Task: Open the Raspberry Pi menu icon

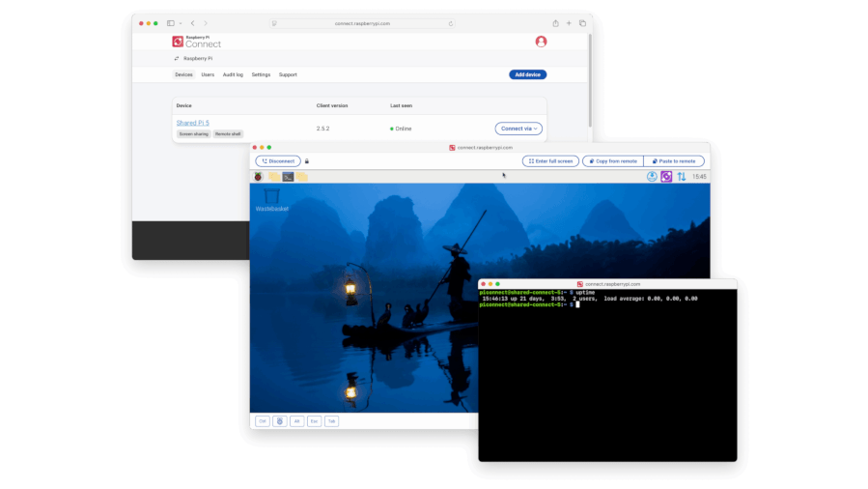Action: (x=258, y=177)
